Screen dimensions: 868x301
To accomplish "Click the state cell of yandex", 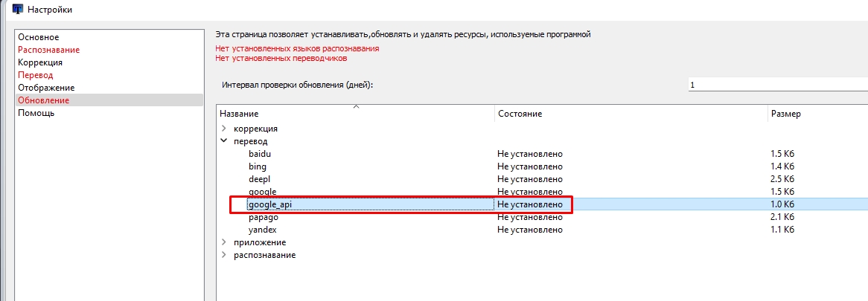I will (530, 230).
